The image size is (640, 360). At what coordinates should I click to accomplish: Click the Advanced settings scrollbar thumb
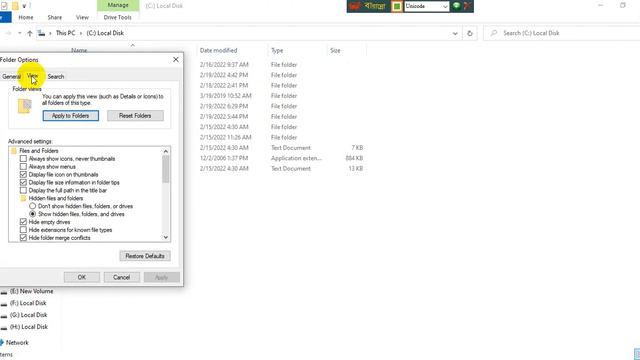[166, 169]
